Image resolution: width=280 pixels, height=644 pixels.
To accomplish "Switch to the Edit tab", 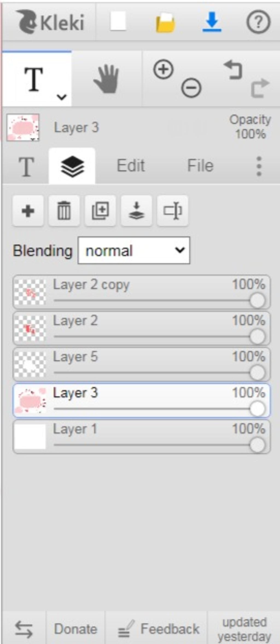I will (x=131, y=166).
